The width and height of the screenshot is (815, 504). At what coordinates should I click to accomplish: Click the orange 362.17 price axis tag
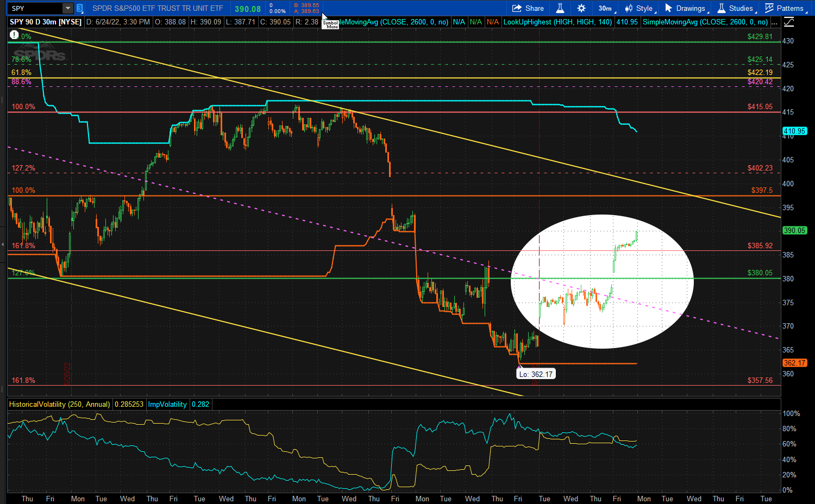[x=794, y=363]
